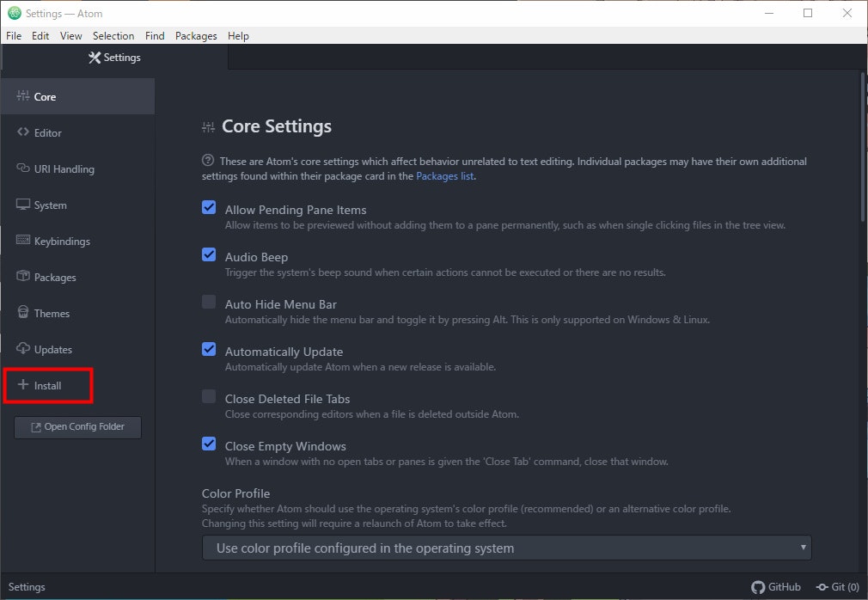This screenshot has height=600, width=868.
Task: Click the URI Handling link icon
Action: point(23,168)
